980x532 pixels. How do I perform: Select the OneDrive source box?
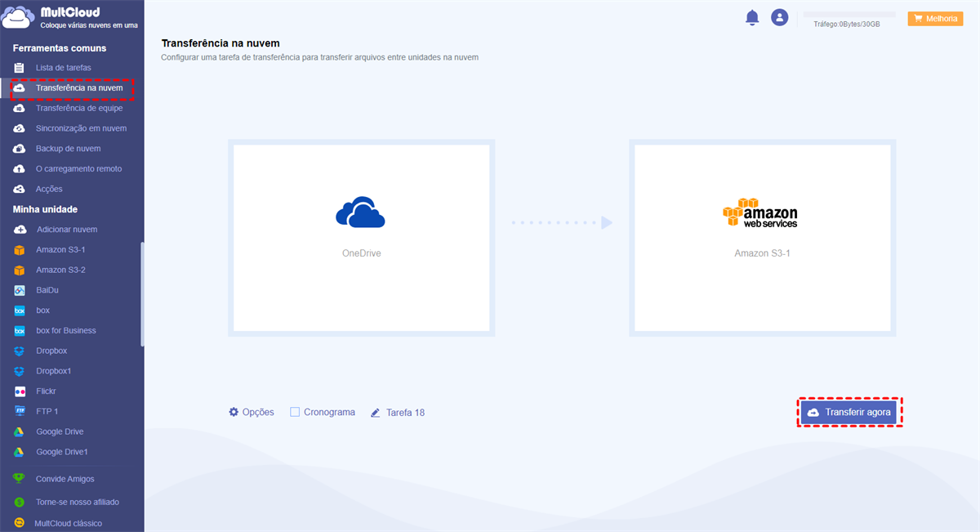tap(362, 238)
